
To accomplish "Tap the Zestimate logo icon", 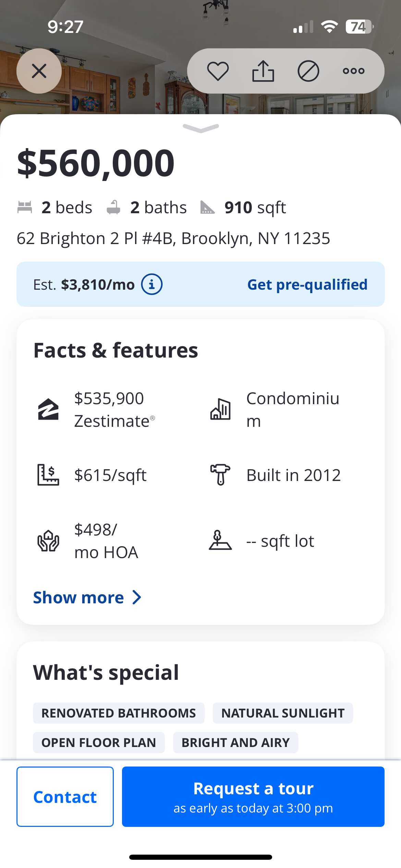I will coord(48,409).
